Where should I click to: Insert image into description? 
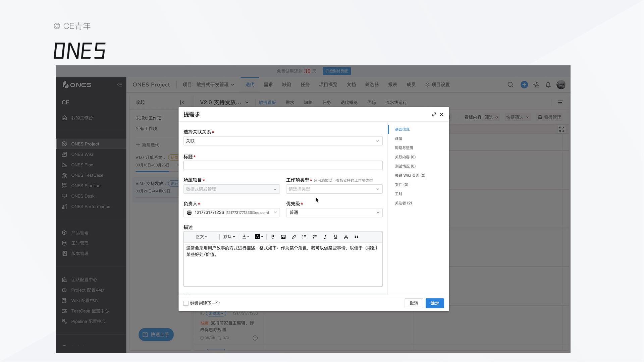tap(283, 237)
